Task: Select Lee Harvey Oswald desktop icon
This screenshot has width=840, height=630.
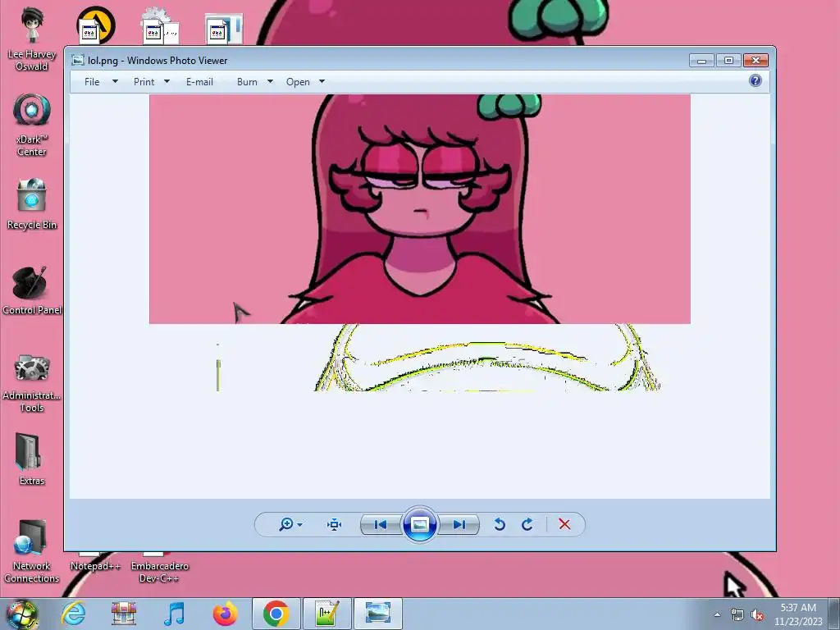Action: [32, 39]
